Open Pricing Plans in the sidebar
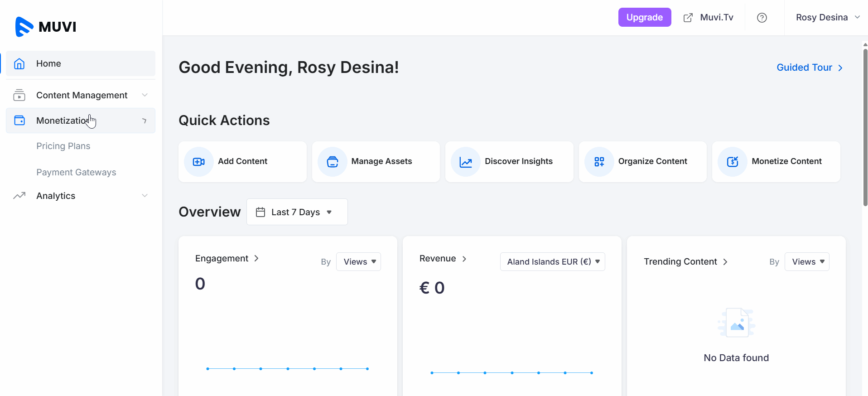The image size is (868, 396). coord(63,146)
